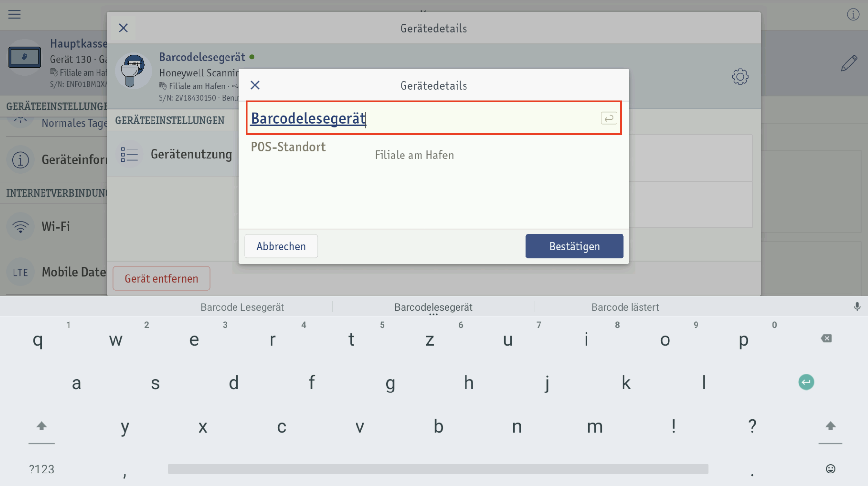Tap the ?123 symbols key
The image size is (868, 486).
[x=42, y=469]
